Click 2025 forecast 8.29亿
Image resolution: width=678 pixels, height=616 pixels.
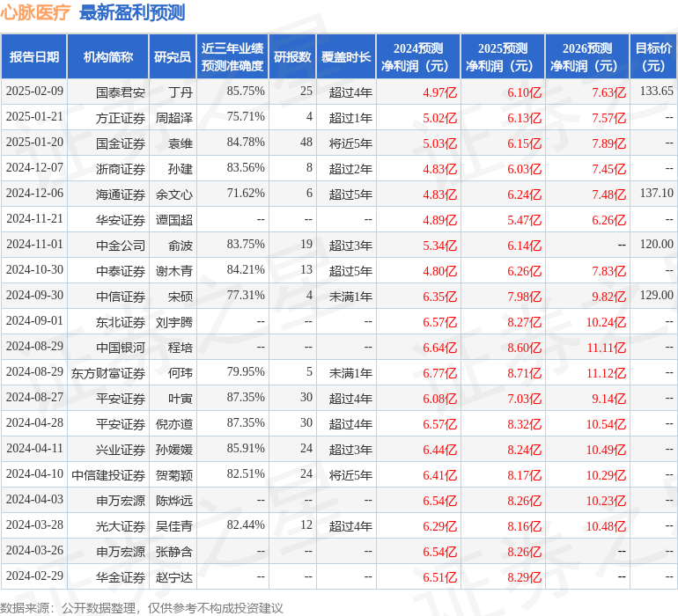[x=524, y=576]
